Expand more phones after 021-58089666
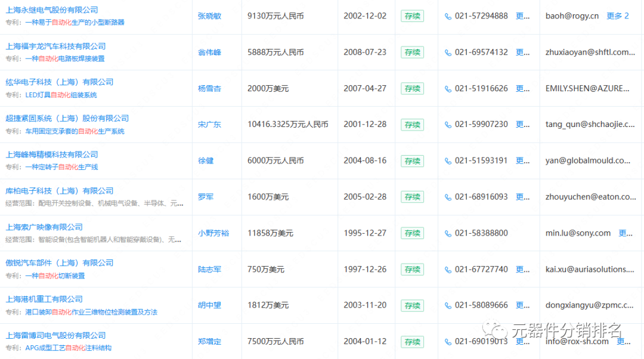644x359 pixels. (x=523, y=305)
